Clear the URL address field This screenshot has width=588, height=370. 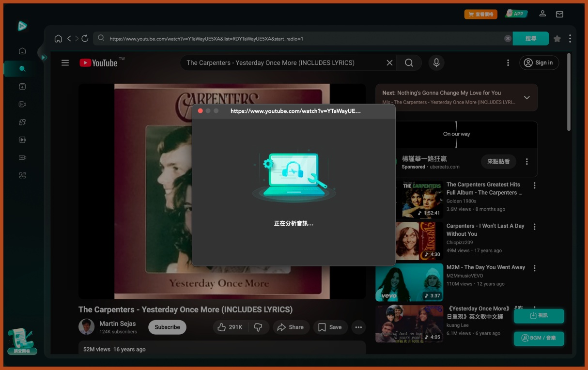coord(507,39)
